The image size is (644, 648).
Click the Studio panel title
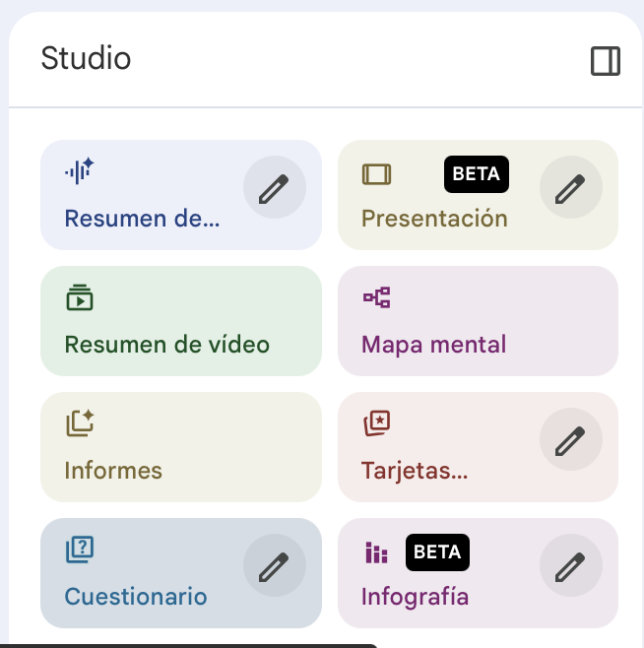point(86,58)
